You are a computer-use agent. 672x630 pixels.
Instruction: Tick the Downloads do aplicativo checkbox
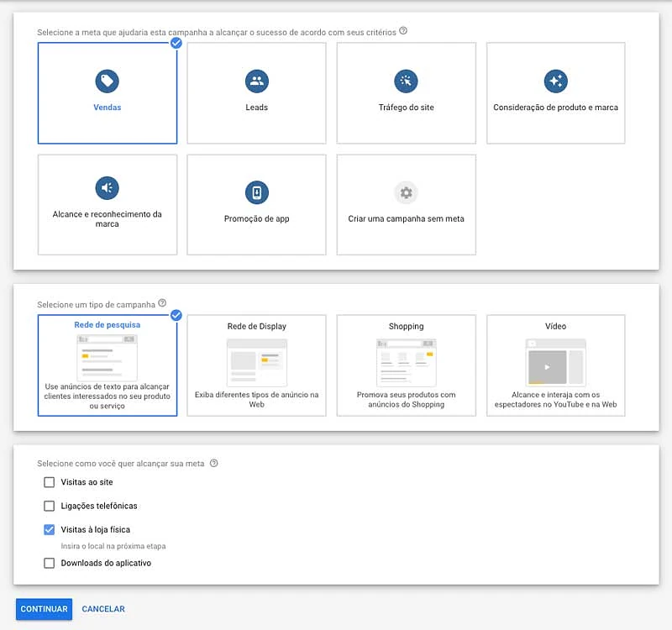pos(50,563)
